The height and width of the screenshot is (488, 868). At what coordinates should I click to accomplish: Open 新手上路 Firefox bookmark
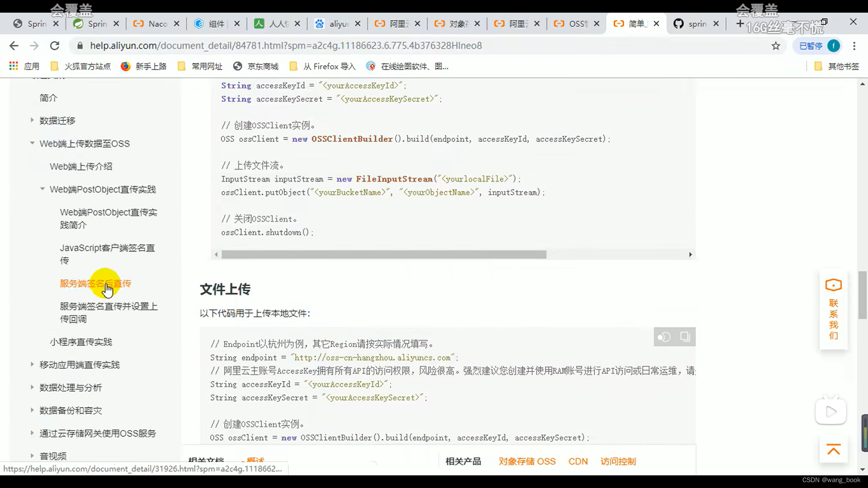(144, 66)
